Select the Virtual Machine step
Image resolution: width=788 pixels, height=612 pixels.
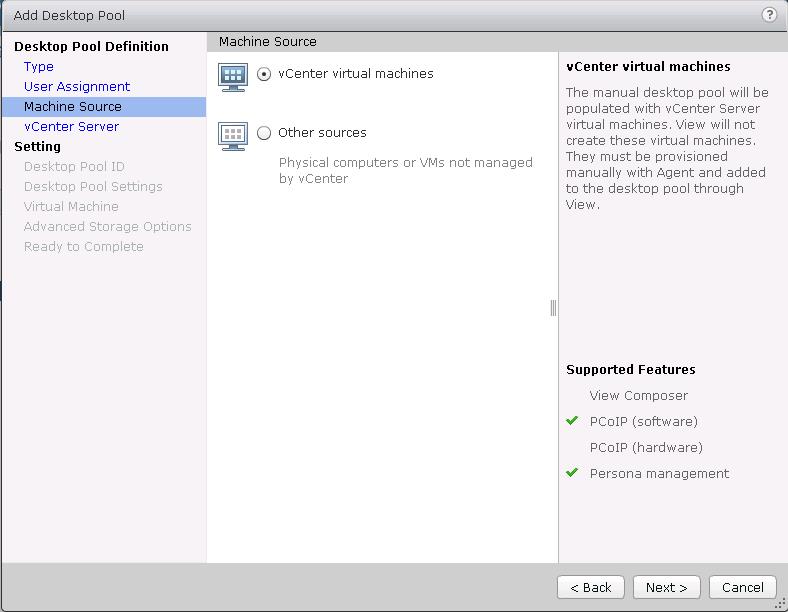[71, 207]
